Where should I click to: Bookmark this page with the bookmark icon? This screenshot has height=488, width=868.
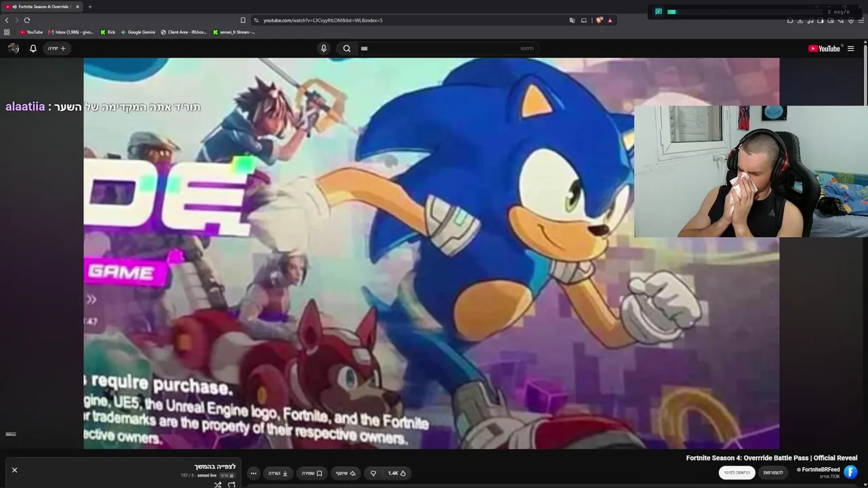[x=243, y=20]
